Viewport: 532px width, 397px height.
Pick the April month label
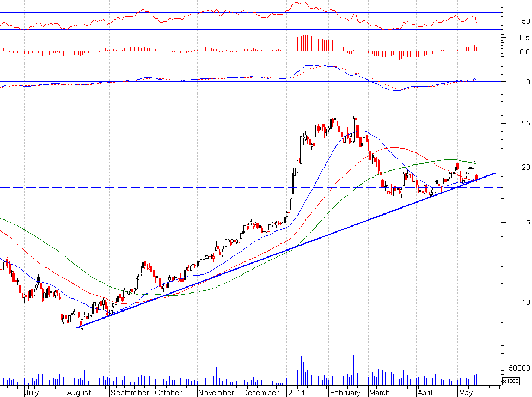[x=425, y=393]
